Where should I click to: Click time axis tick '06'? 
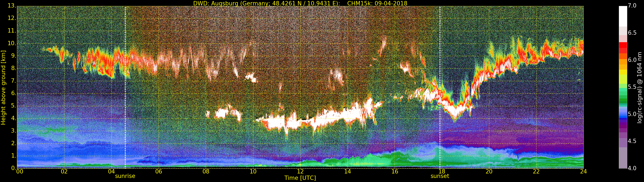[x=159, y=172]
